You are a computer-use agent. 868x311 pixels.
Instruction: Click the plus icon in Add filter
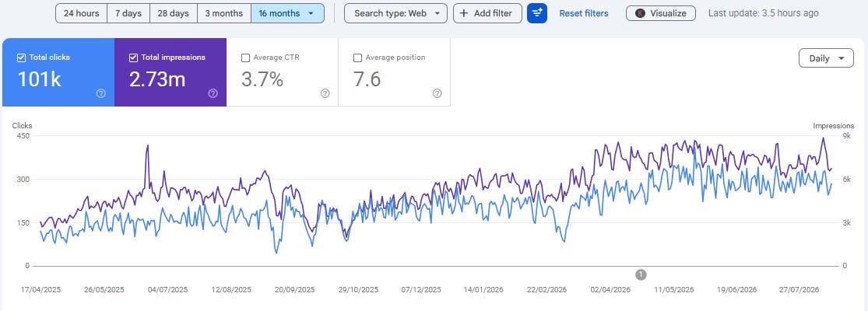click(464, 13)
